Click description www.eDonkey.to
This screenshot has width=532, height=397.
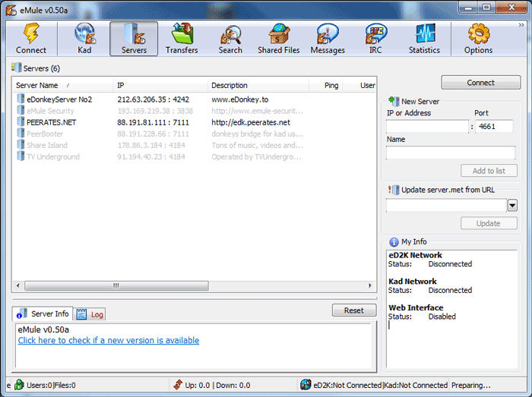point(240,99)
